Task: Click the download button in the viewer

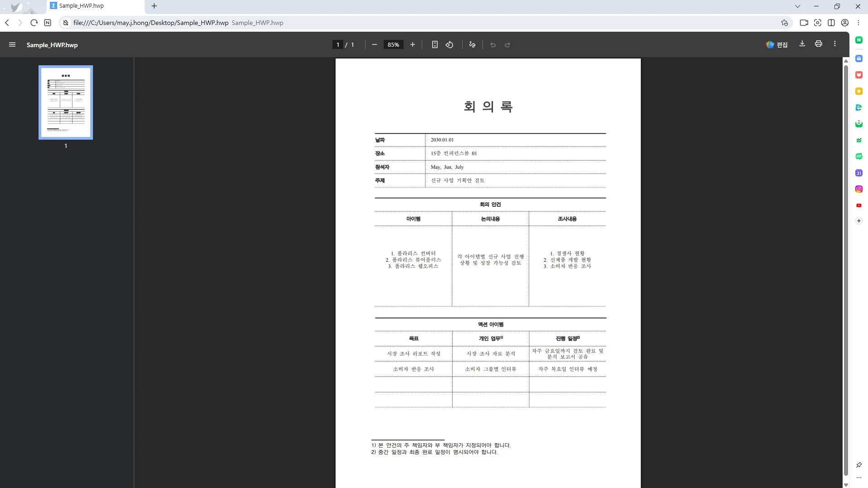Action: point(802,44)
